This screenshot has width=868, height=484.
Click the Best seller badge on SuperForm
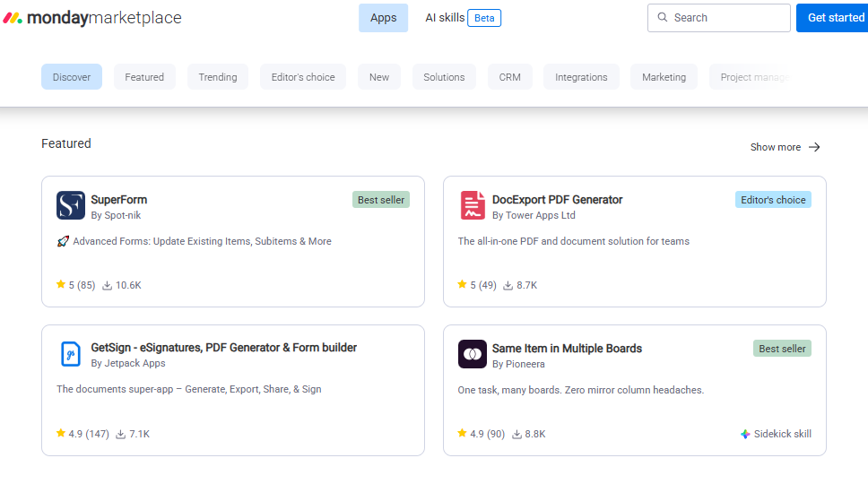381,200
